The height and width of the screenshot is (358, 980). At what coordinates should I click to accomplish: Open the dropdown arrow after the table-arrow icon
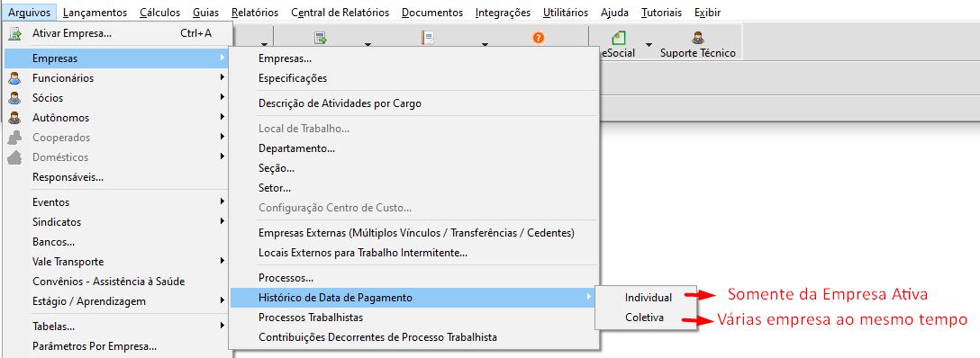[x=367, y=44]
